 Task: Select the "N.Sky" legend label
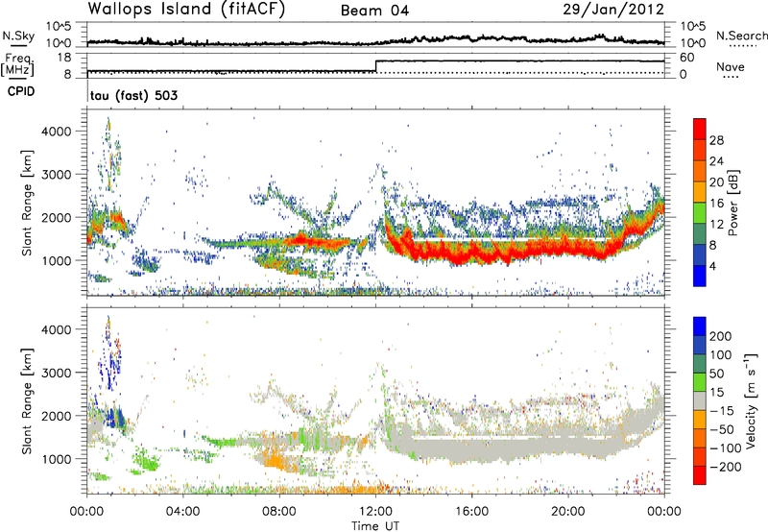pos(18,36)
